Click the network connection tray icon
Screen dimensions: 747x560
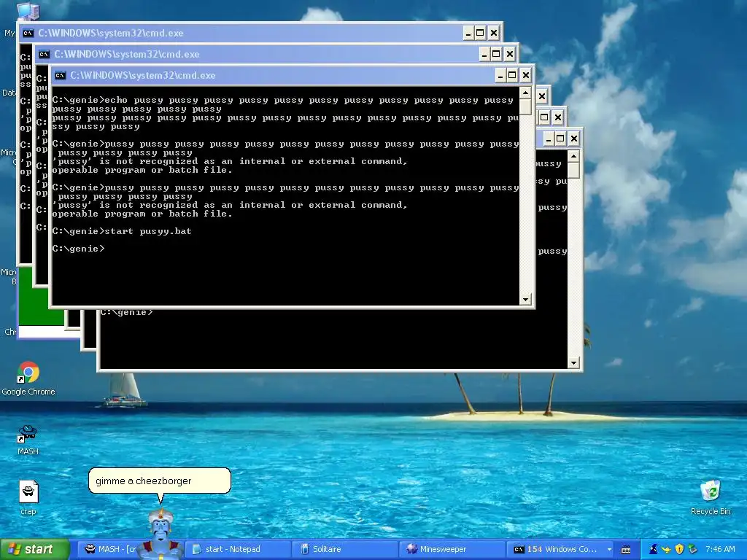pyautogui.click(x=692, y=549)
